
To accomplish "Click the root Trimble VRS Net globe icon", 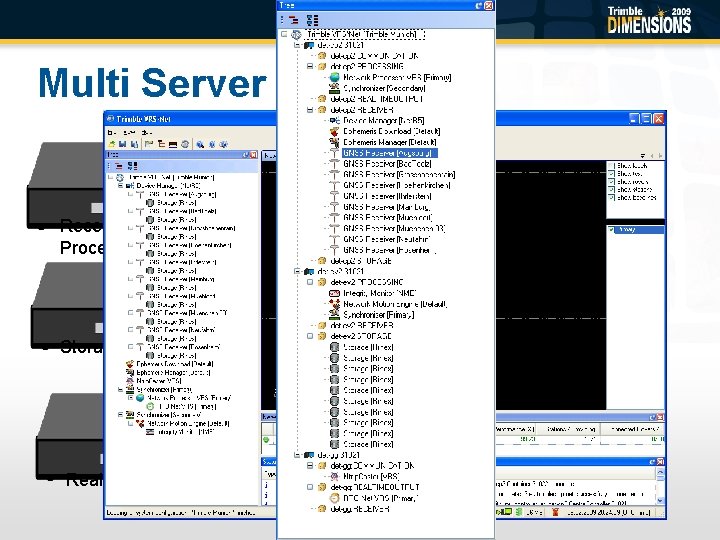I will click(297, 34).
